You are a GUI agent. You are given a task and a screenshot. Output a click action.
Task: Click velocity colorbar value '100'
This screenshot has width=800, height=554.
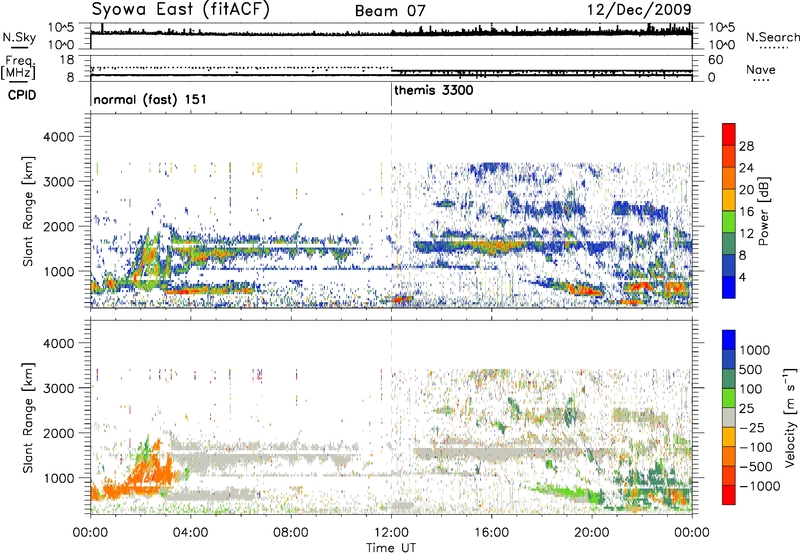751,389
